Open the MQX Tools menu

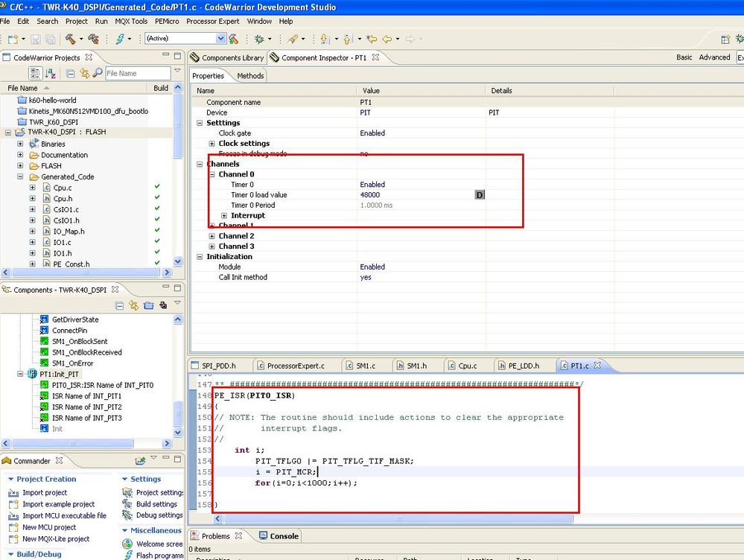pos(131,22)
